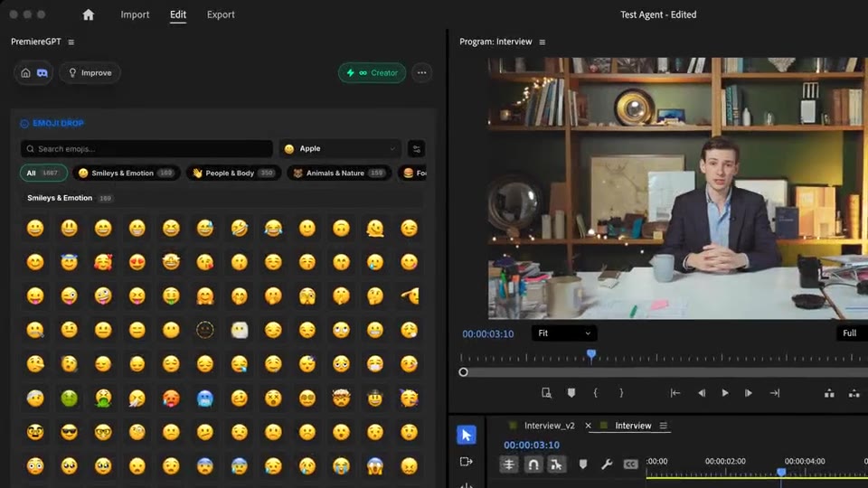Insert the money-mouth face emoji
The image size is (868, 488).
point(171,296)
